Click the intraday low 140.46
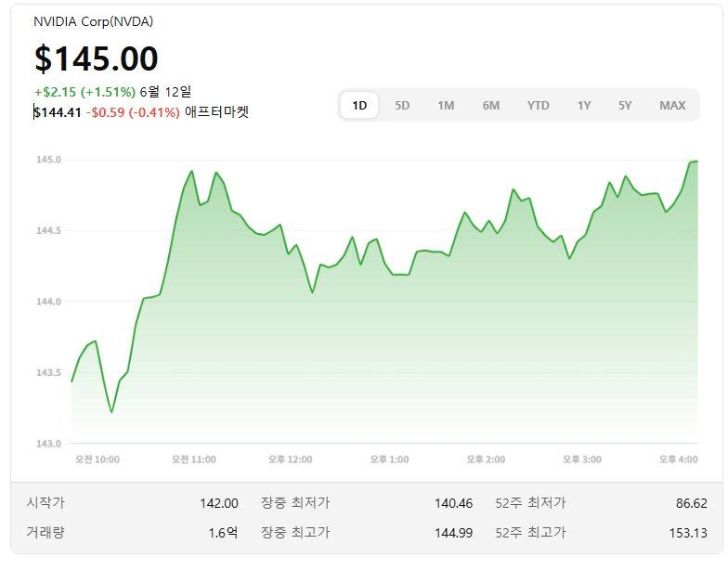The width and height of the screenshot is (728, 570). pyautogui.click(x=453, y=503)
